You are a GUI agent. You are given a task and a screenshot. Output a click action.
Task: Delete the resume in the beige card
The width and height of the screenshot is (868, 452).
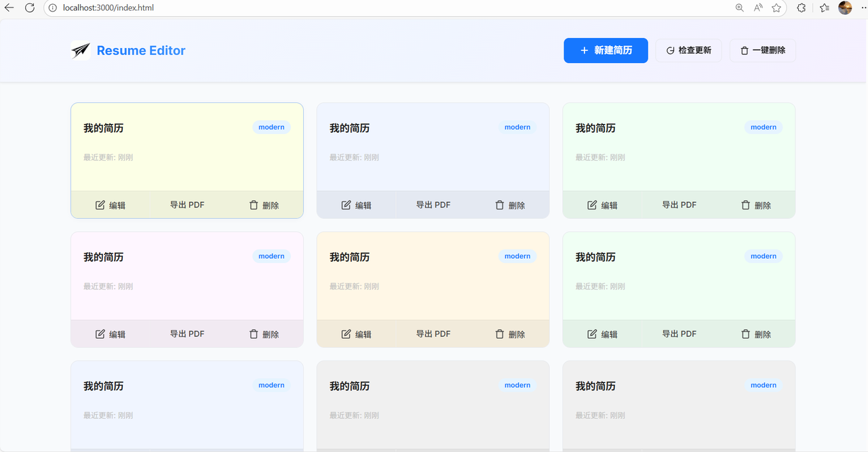(511, 334)
